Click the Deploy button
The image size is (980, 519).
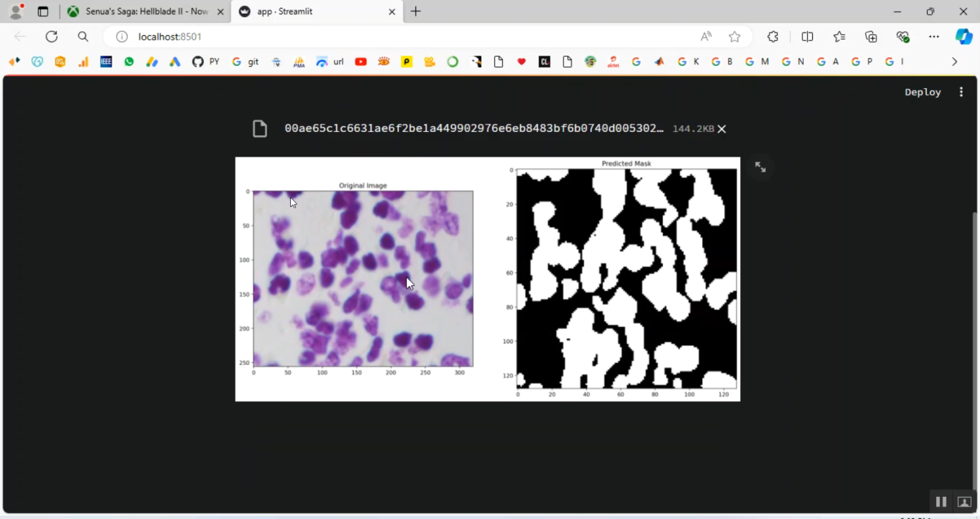tap(923, 92)
